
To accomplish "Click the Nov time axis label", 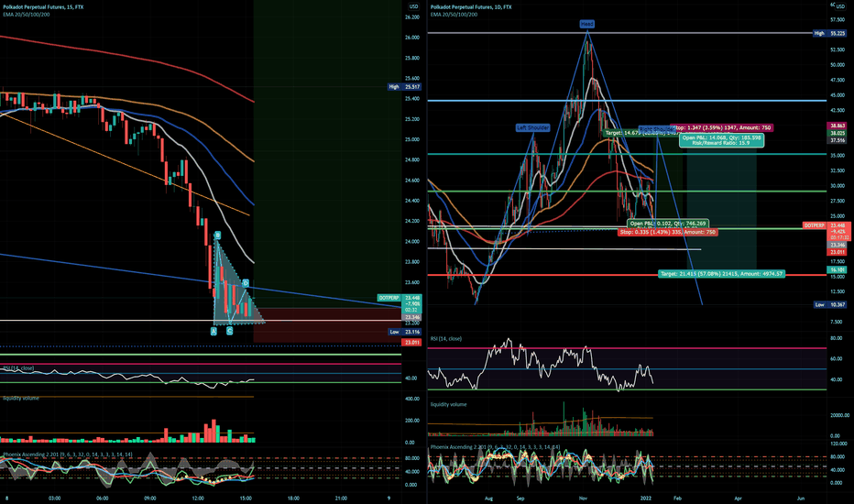I will click(584, 498).
